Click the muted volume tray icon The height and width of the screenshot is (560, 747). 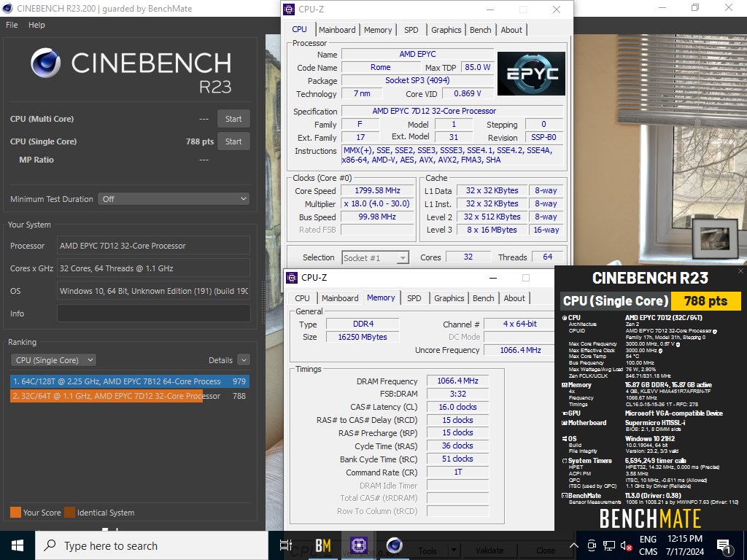pyautogui.click(x=625, y=546)
